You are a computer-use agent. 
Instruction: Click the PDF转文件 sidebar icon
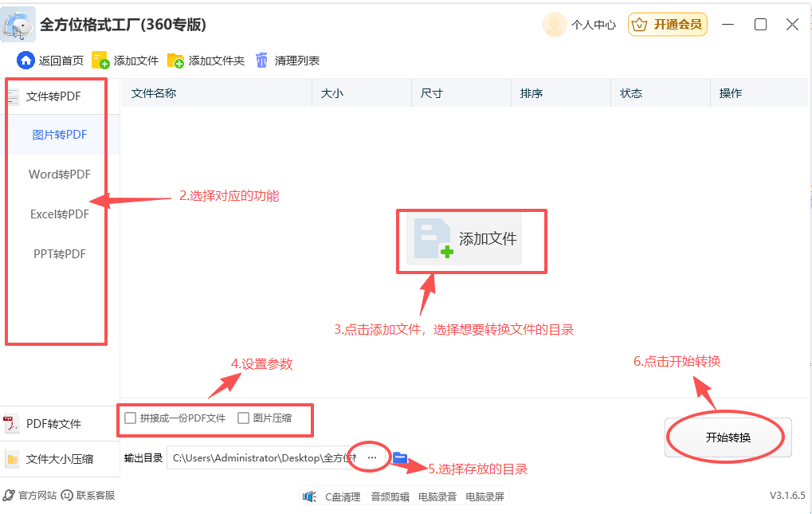(14, 423)
